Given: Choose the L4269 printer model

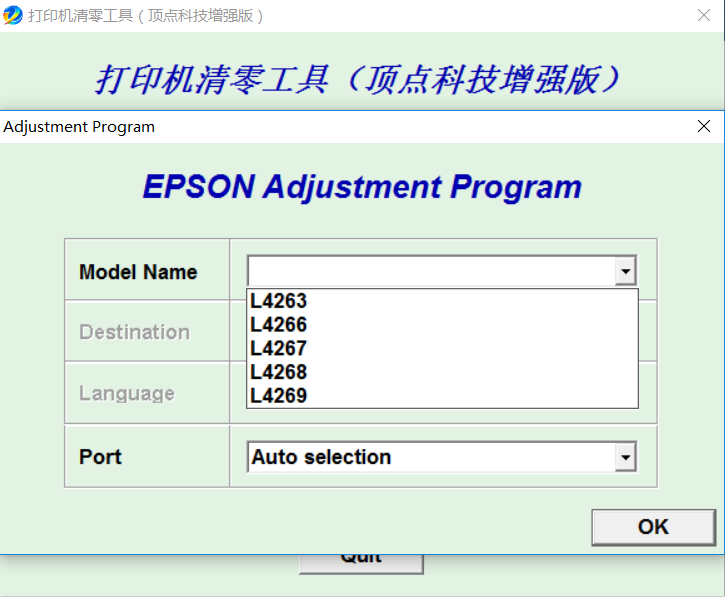Looking at the screenshot, I should [442, 396].
